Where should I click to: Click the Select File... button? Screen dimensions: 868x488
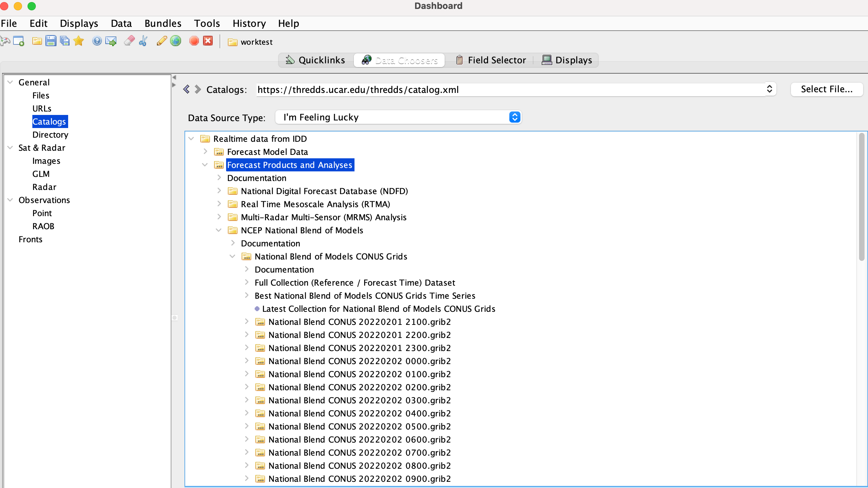point(826,89)
